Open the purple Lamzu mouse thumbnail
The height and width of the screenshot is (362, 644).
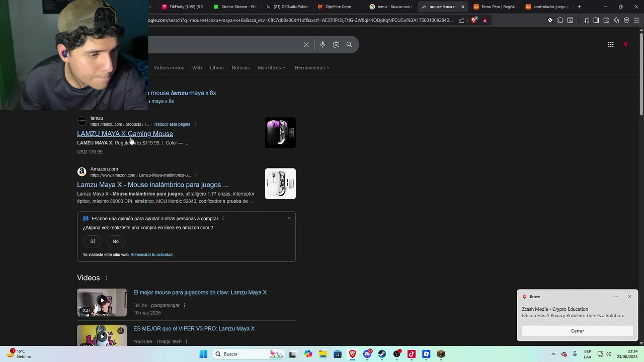[280, 133]
